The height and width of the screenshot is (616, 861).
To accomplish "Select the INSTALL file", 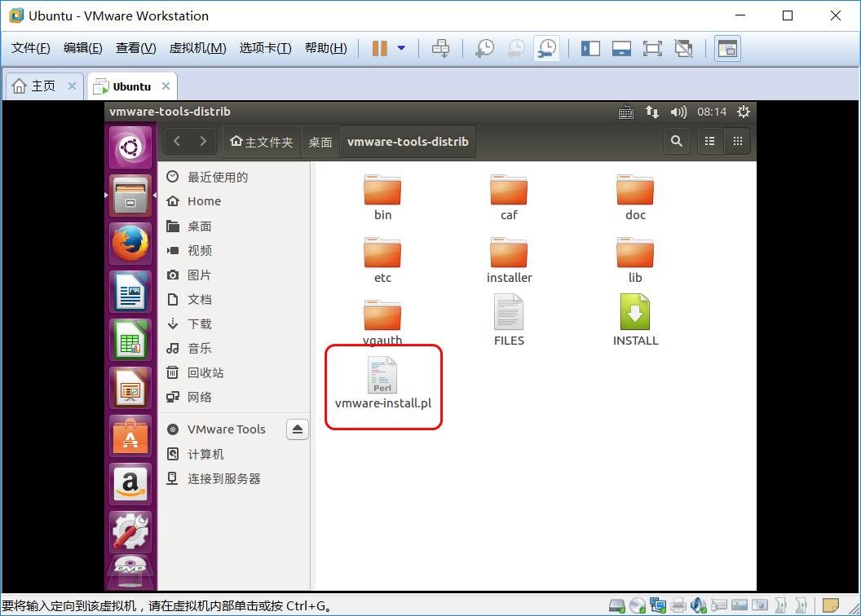I will [635, 319].
